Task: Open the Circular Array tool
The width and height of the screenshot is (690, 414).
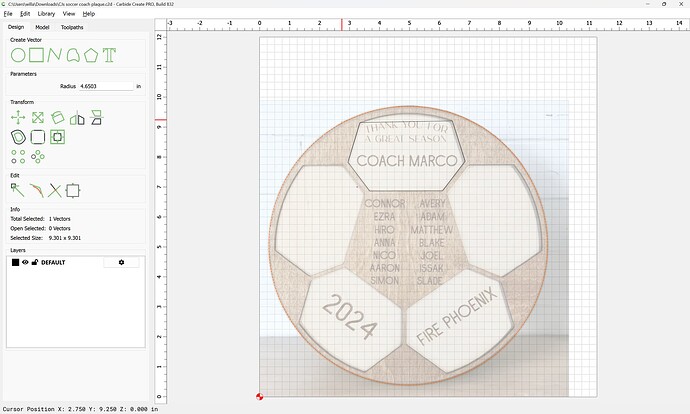Action: click(x=38, y=157)
